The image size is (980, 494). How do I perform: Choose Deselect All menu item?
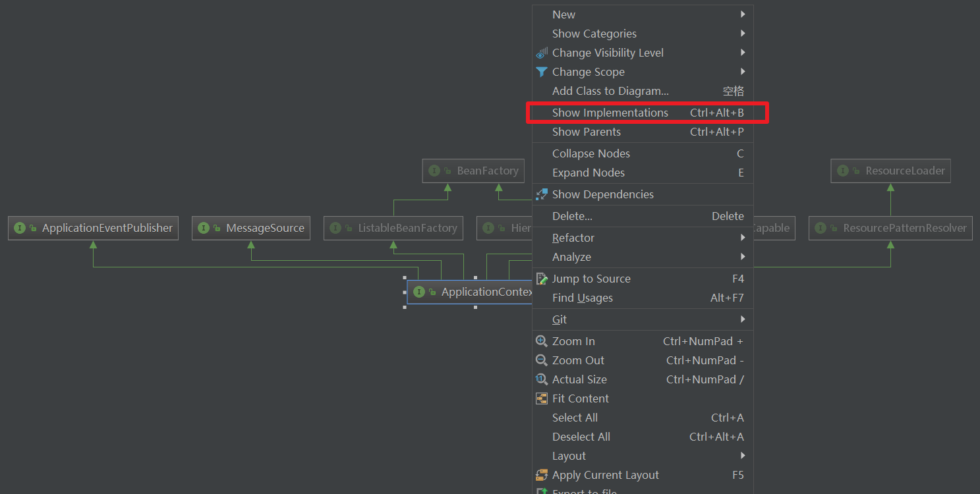643,437
